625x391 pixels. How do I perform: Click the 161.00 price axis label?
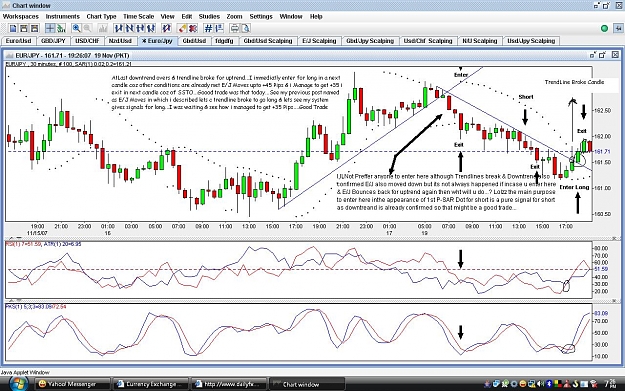coord(602,188)
